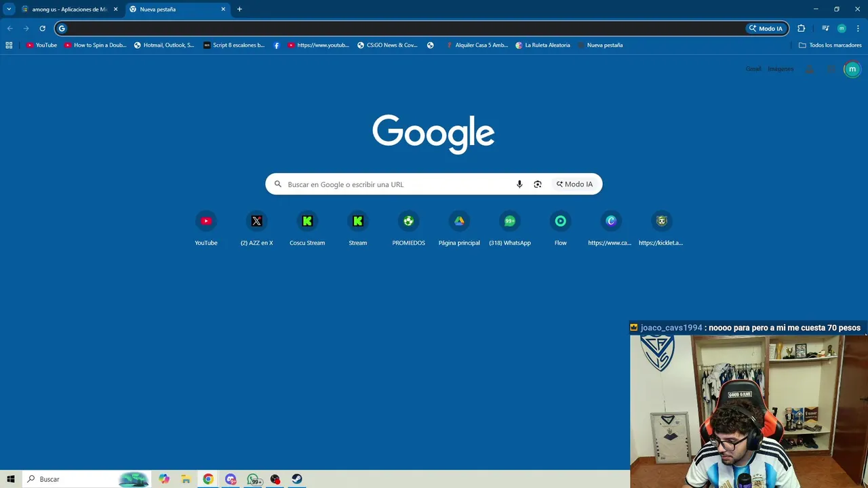Open the YouTube bookmark

[x=41, y=45]
